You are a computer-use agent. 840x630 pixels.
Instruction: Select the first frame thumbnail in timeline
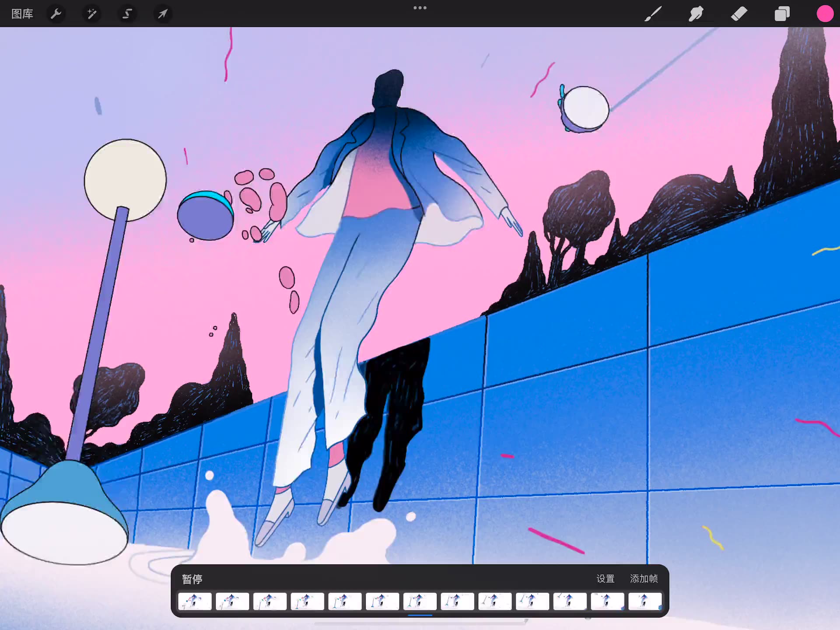195,602
